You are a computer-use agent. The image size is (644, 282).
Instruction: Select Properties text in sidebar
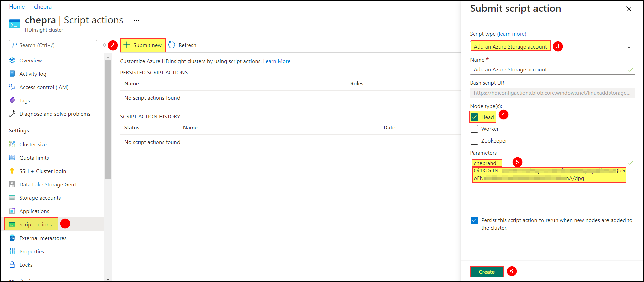pyautogui.click(x=32, y=251)
